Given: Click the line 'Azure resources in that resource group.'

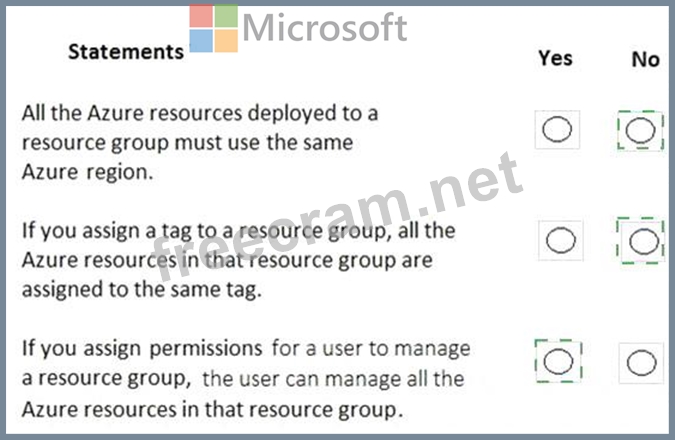Looking at the screenshot, I should [212, 409].
